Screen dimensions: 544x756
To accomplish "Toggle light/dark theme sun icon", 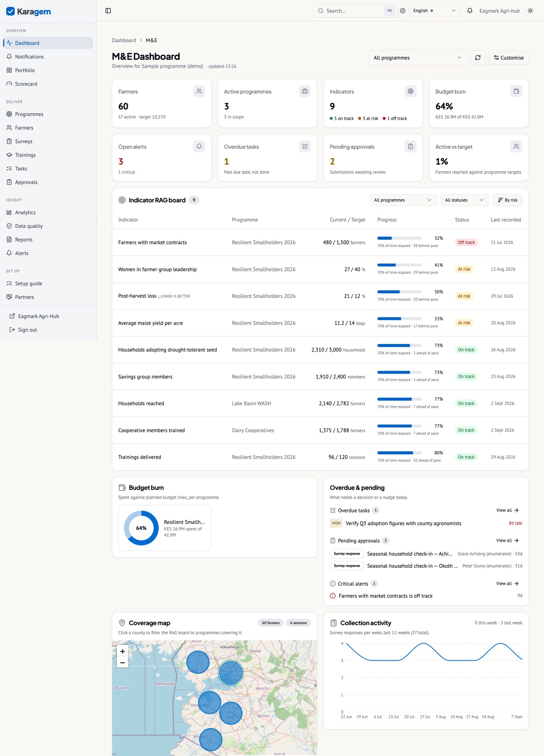I will coord(530,10).
